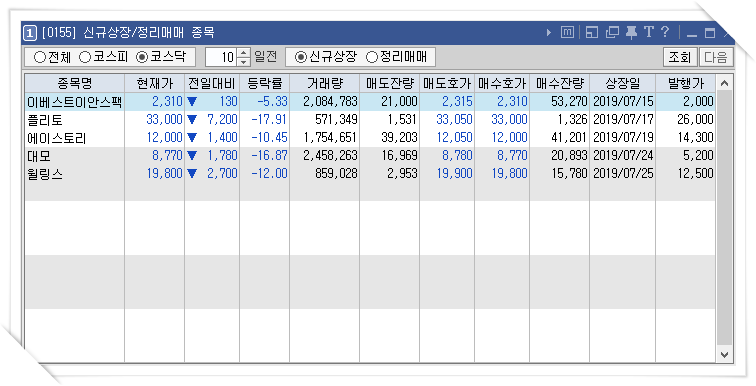Sort by the 등락률 column header
Viewport: 756px width, 386px height.
coord(264,84)
